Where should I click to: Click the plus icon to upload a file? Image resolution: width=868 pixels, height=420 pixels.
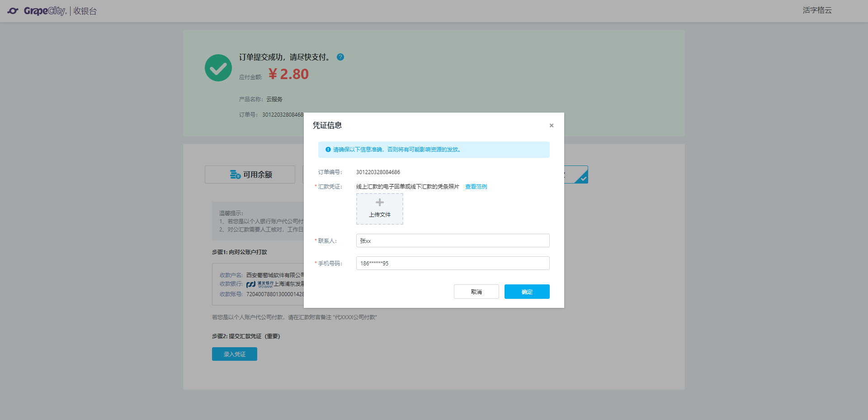click(380, 203)
